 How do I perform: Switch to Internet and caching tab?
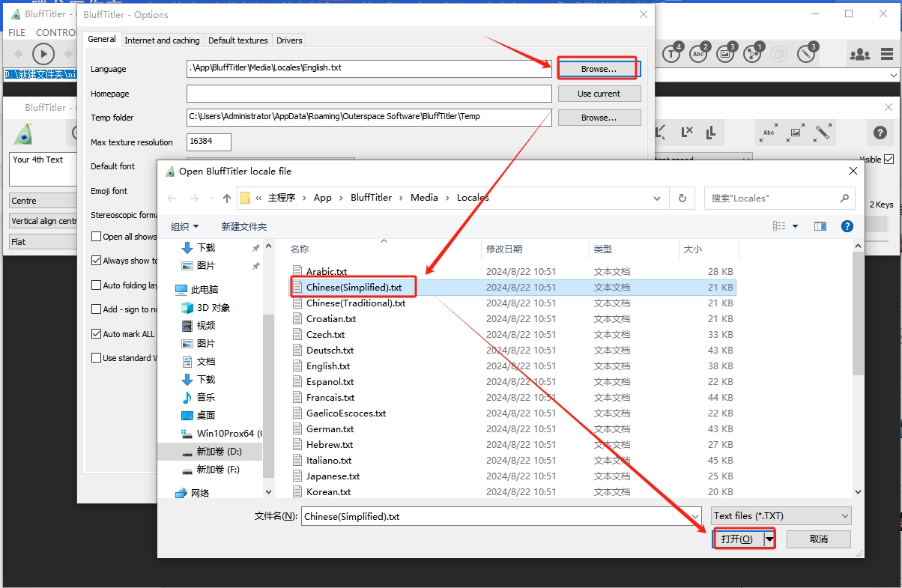pyautogui.click(x=162, y=40)
